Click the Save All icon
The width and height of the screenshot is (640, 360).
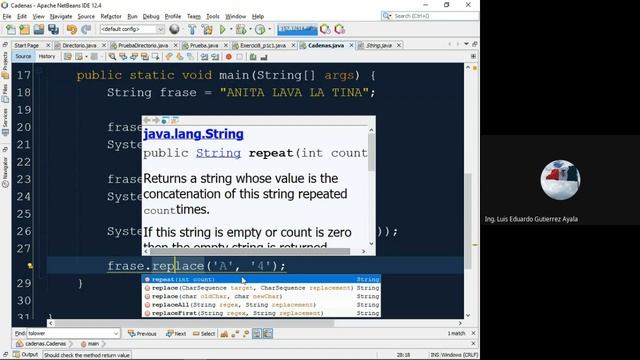(x=53, y=29)
